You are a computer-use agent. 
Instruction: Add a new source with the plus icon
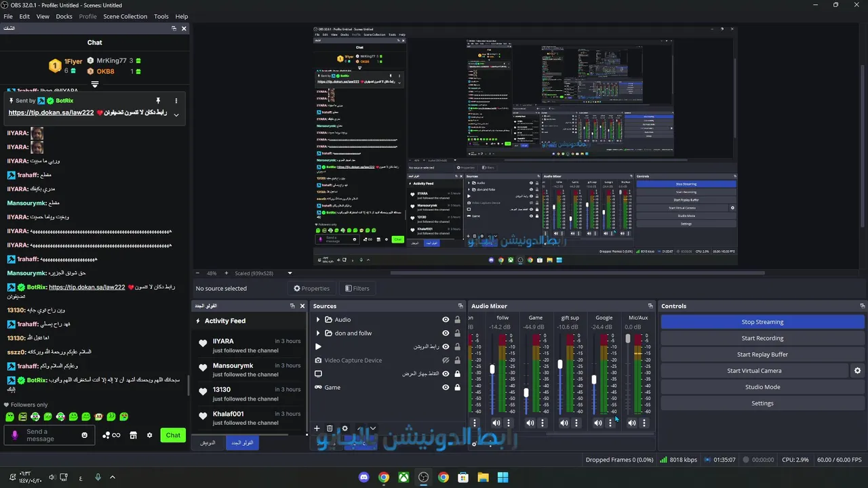click(317, 428)
